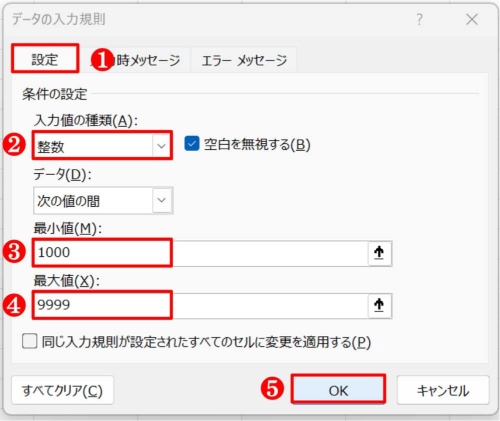Click the キャンセル button
This screenshot has height=421, width=500.
pyautogui.click(x=443, y=390)
